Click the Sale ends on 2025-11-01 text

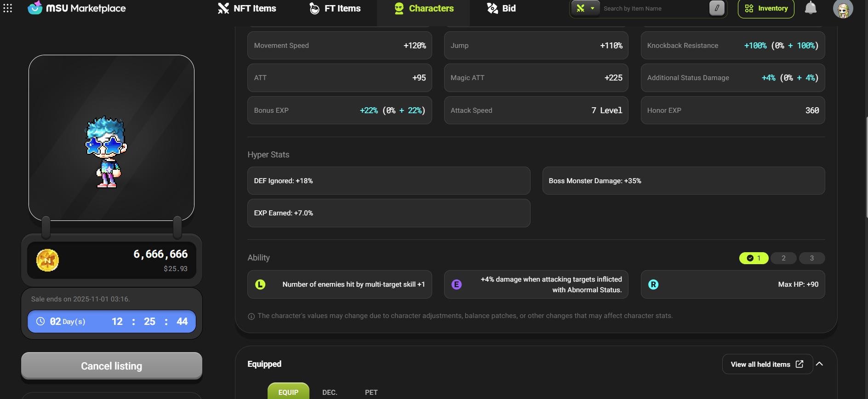(80, 299)
